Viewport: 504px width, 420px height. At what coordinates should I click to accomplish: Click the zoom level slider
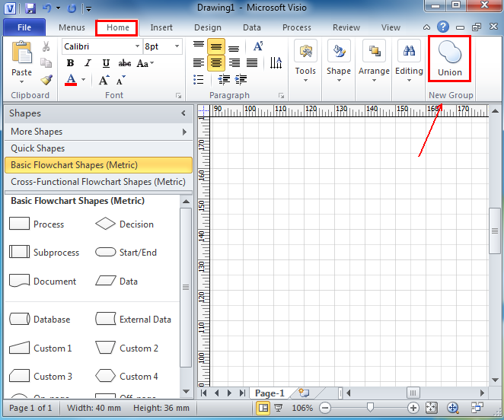[370, 409]
